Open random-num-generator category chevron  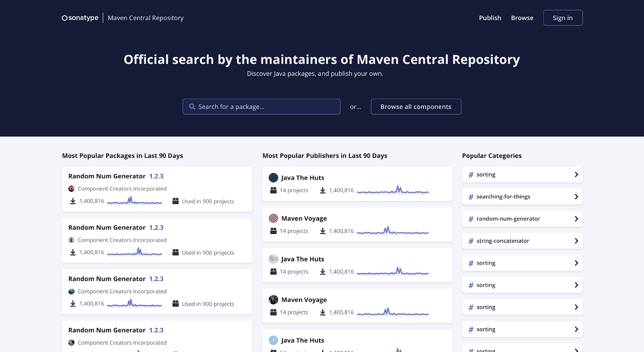576,219
